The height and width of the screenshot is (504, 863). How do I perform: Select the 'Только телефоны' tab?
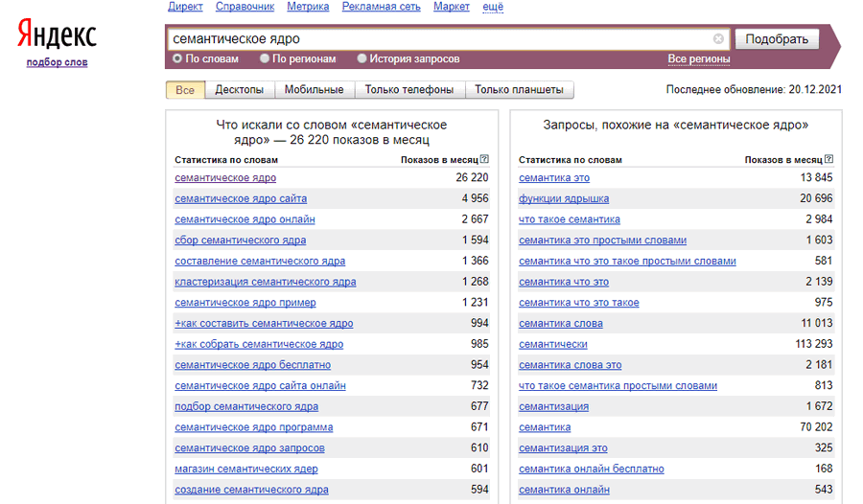(x=409, y=90)
